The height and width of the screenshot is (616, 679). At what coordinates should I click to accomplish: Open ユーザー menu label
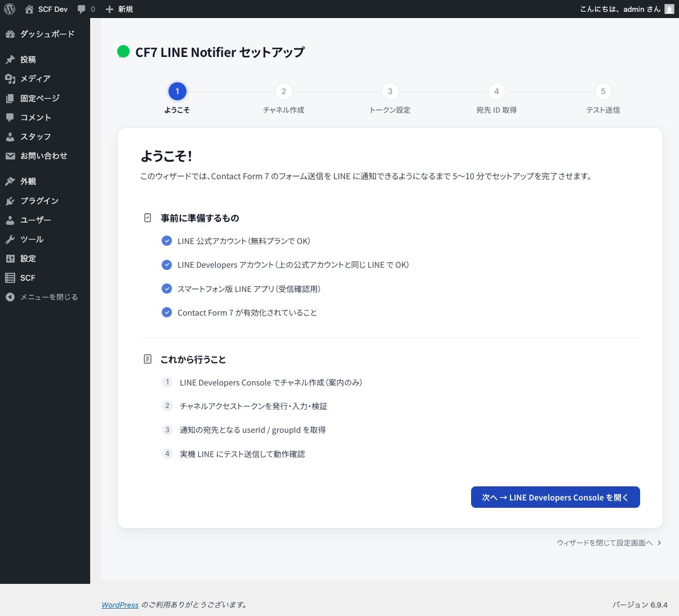(x=35, y=220)
